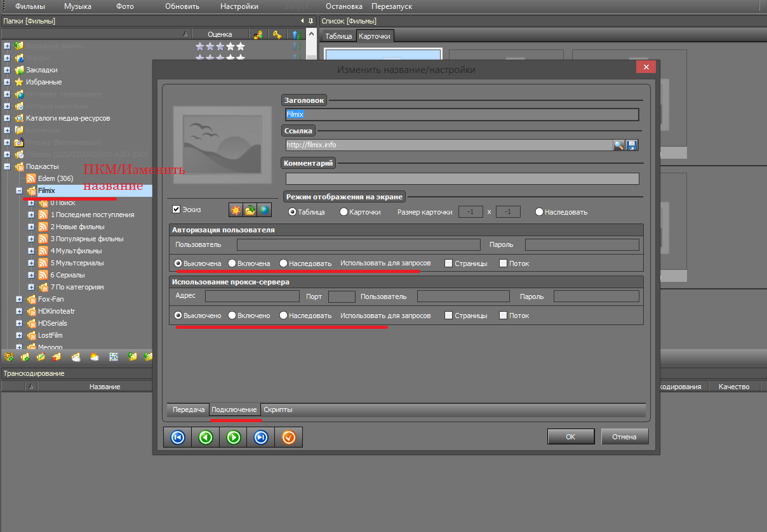Click the magnifier icon next to link field
Screen dimensions: 767x532
(618, 145)
